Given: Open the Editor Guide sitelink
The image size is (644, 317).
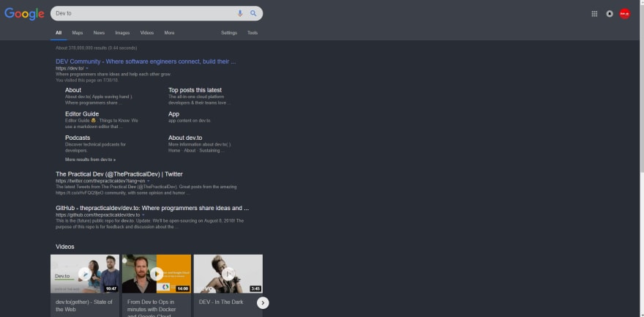Looking at the screenshot, I should coord(82,113).
